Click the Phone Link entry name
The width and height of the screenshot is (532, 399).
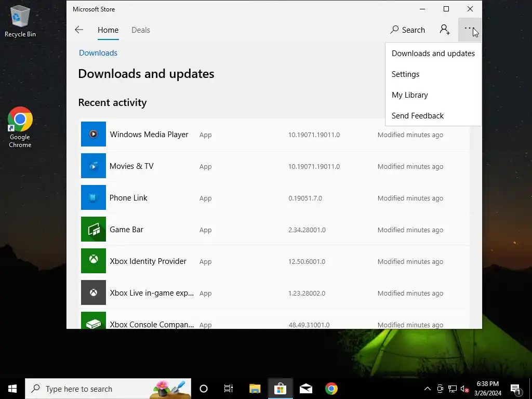128,198
